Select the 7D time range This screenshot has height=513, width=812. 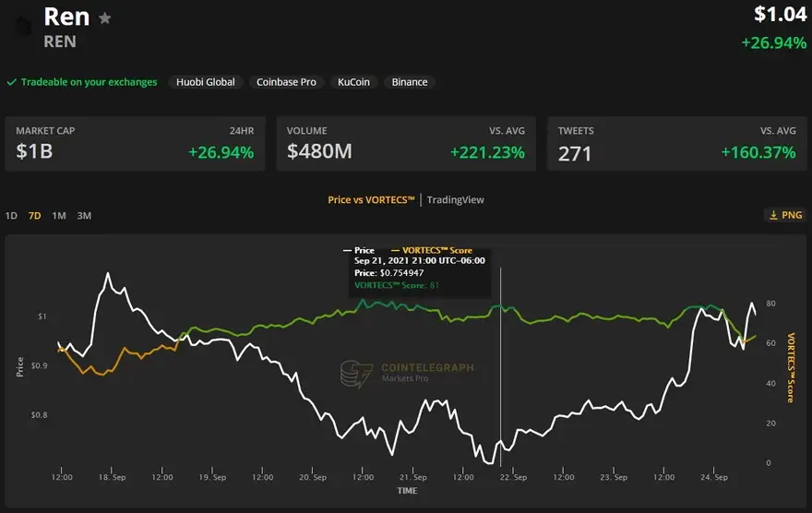[35, 216]
